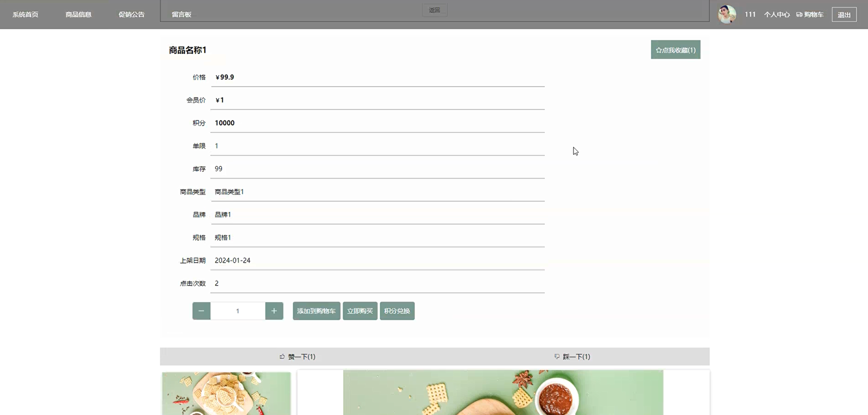Click the thumbs-down 踩一下(1) control
This screenshot has width=868, height=415.
click(x=572, y=357)
